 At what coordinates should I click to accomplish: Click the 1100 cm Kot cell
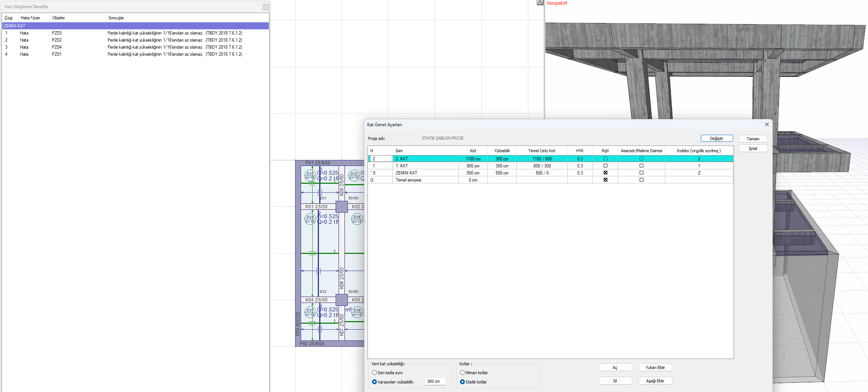click(x=473, y=159)
